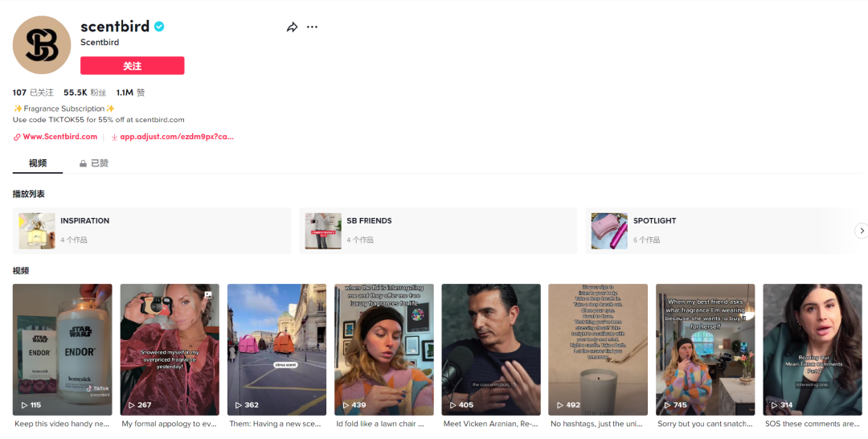The width and height of the screenshot is (868, 439).
Task: Open the Vicken Aranian interview video
Action: coord(491,350)
